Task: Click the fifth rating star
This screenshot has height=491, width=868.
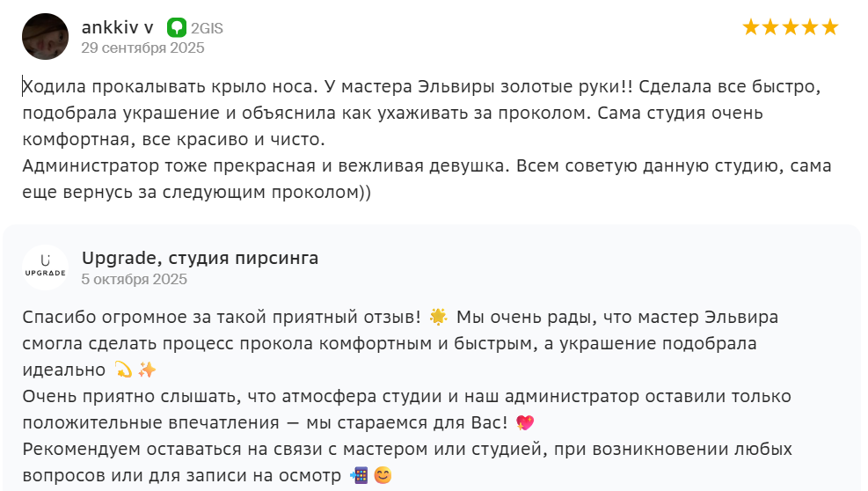Action: [829, 27]
